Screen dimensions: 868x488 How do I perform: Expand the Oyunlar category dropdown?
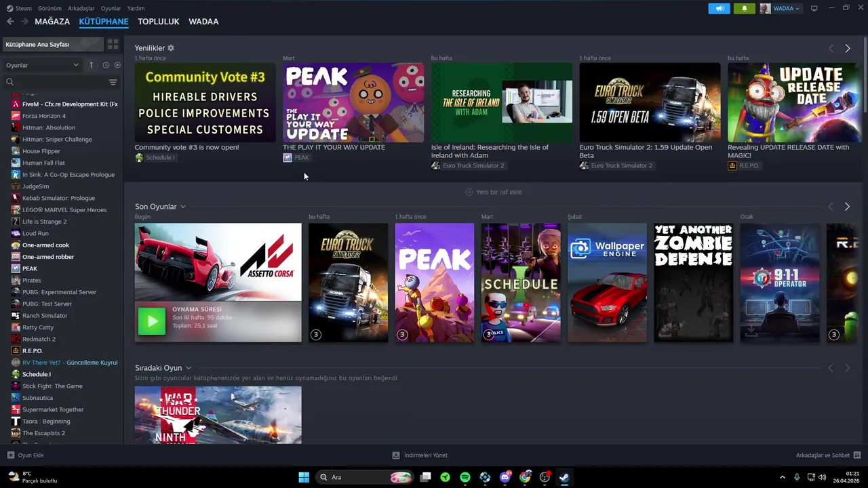(x=42, y=65)
